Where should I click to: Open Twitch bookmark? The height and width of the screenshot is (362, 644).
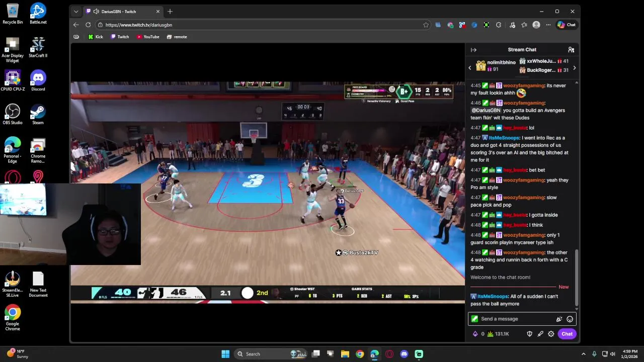[x=120, y=37]
